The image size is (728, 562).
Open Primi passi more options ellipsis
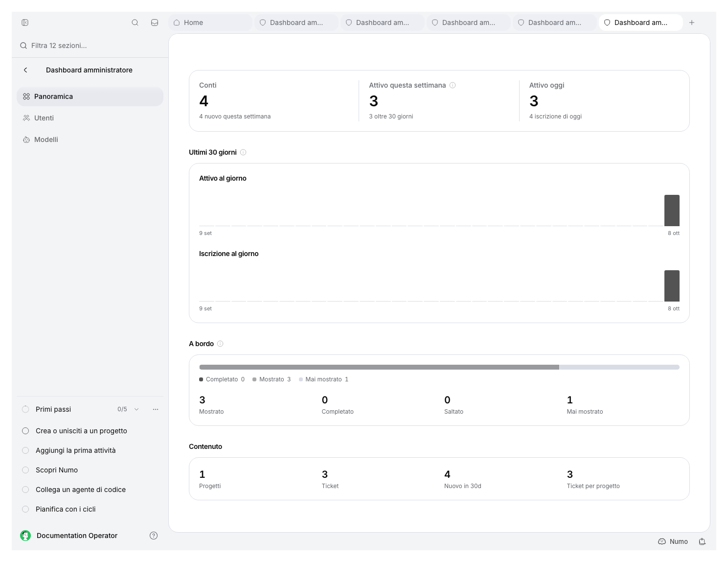pyautogui.click(x=156, y=409)
